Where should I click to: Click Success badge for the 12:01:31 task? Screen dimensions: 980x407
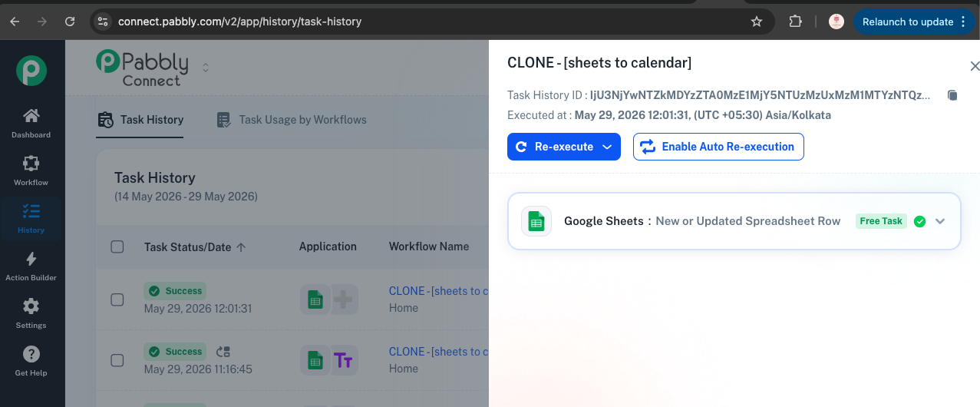click(x=175, y=291)
